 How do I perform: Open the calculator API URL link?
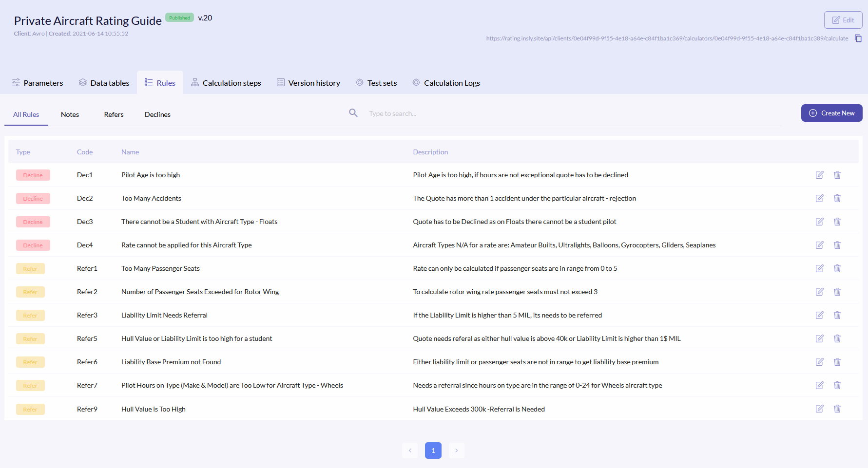pos(667,38)
